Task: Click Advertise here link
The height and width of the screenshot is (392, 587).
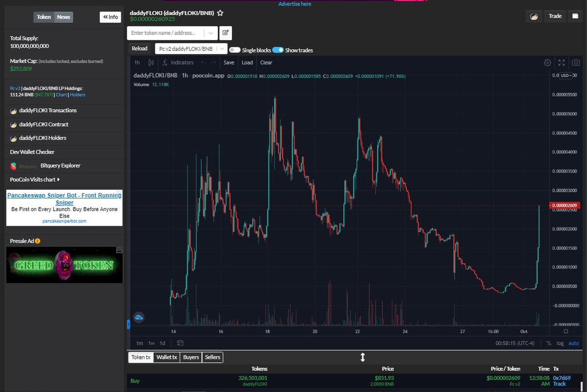Action: (294, 4)
